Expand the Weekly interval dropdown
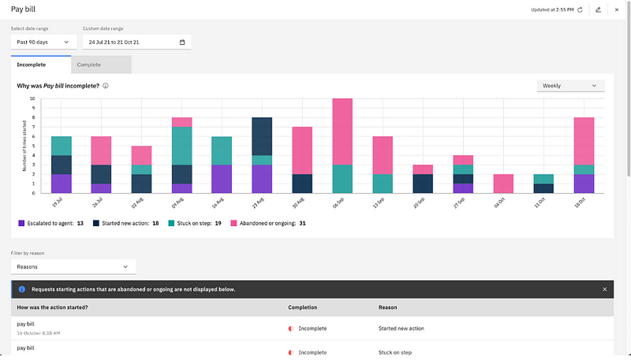Screen dimensions: 631x364 569,85
